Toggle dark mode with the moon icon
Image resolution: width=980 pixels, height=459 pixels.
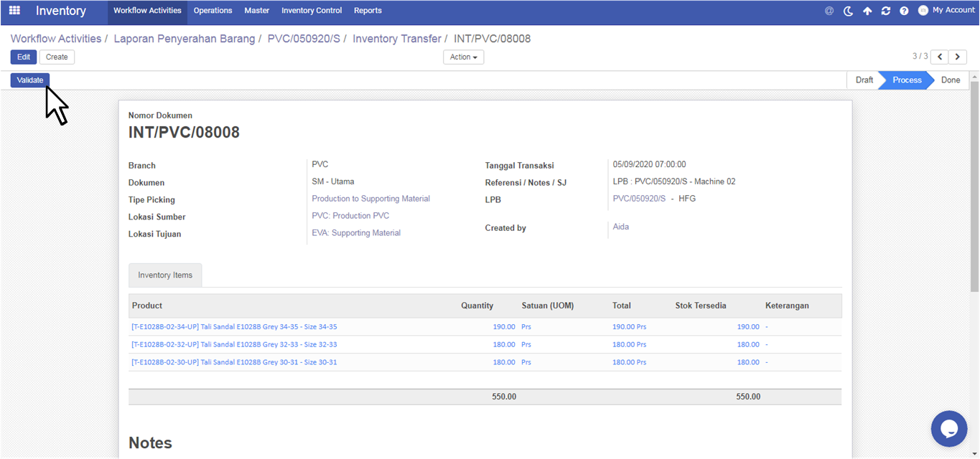849,11
